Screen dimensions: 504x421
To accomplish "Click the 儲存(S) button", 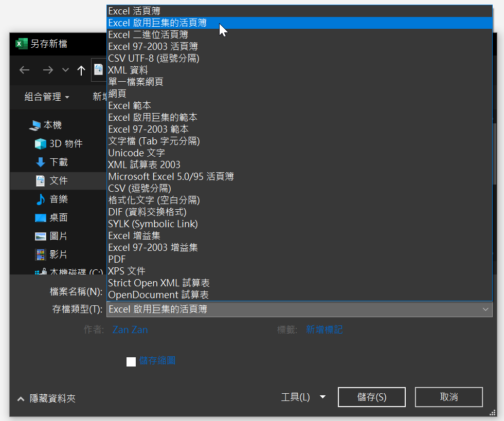I will tap(371, 397).
